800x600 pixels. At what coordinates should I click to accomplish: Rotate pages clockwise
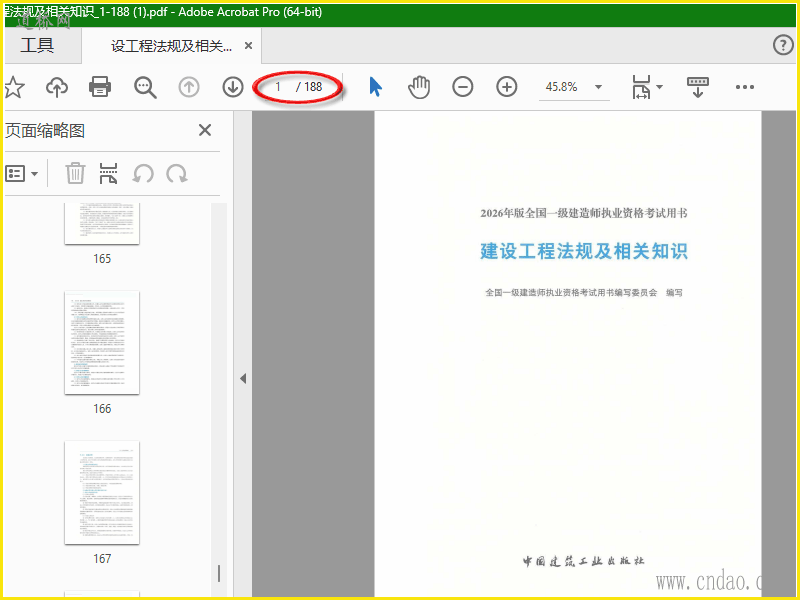pyautogui.click(x=177, y=174)
